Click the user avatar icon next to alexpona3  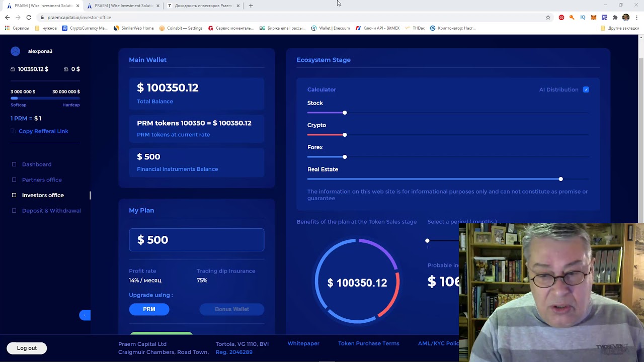(x=16, y=51)
